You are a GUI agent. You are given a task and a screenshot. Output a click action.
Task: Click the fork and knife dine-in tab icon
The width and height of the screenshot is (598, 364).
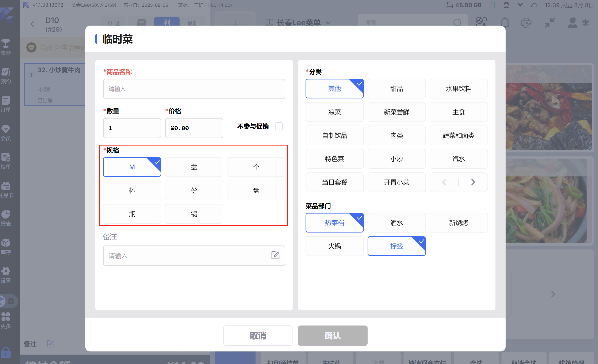pyautogui.click(x=167, y=22)
